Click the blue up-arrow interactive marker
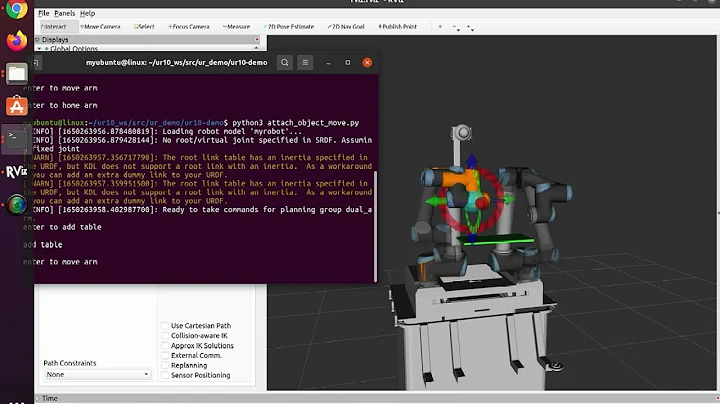 click(472, 162)
